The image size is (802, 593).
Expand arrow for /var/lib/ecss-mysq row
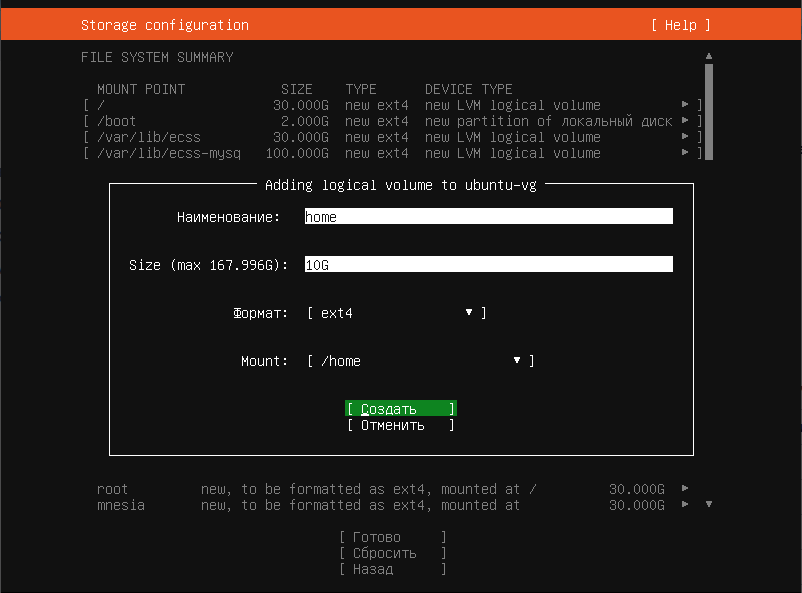coord(685,152)
